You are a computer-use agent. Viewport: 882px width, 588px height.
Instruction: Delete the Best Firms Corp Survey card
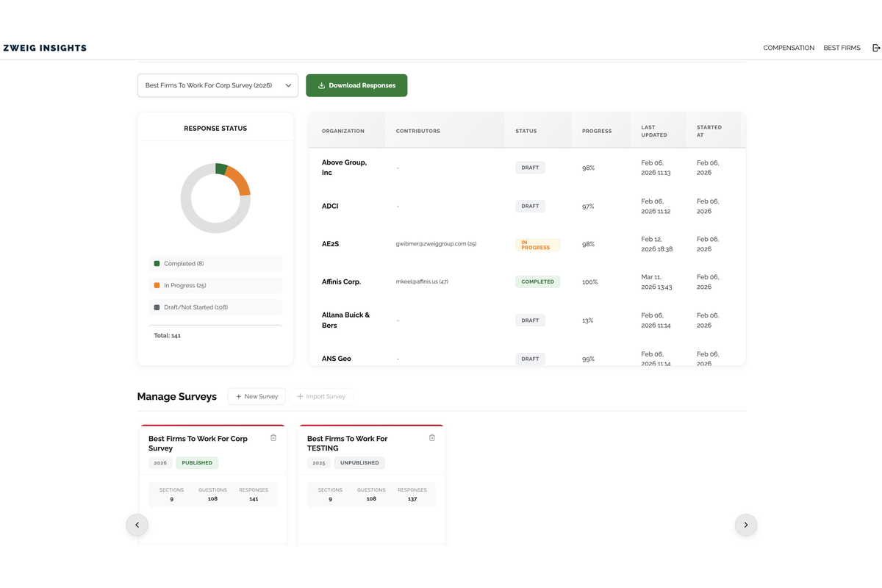tap(273, 438)
